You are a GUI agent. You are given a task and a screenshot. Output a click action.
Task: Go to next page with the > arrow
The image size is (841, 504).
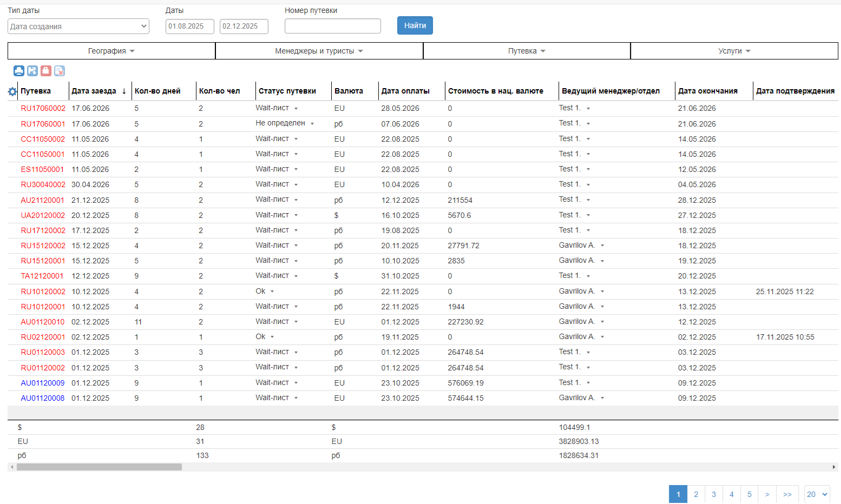(x=767, y=494)
